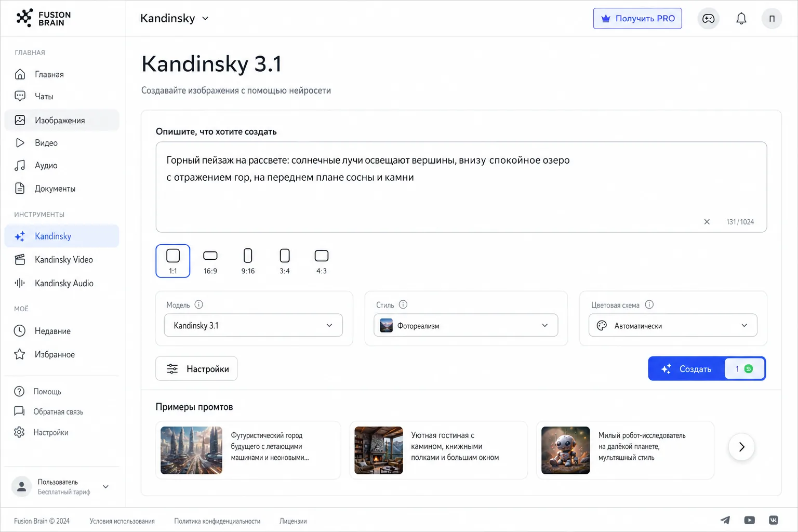This screenshot has width=798, height=532.
Task: Open the Модель dropdown Kandinsky 3.1
Action: tap(254, 325)
